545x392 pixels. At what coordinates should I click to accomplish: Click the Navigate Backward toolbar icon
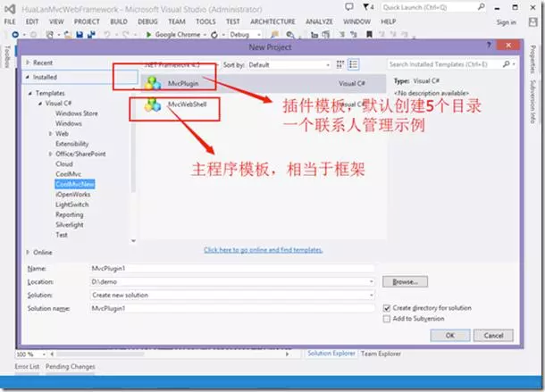point(15,35)
